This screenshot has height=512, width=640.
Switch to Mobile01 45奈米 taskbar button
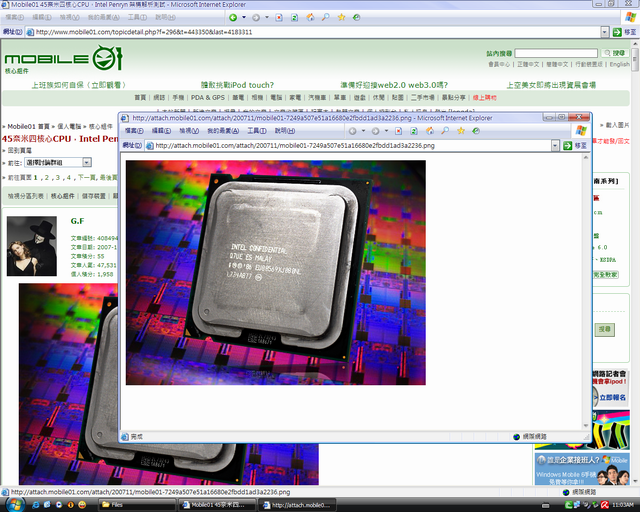point(218,505)
